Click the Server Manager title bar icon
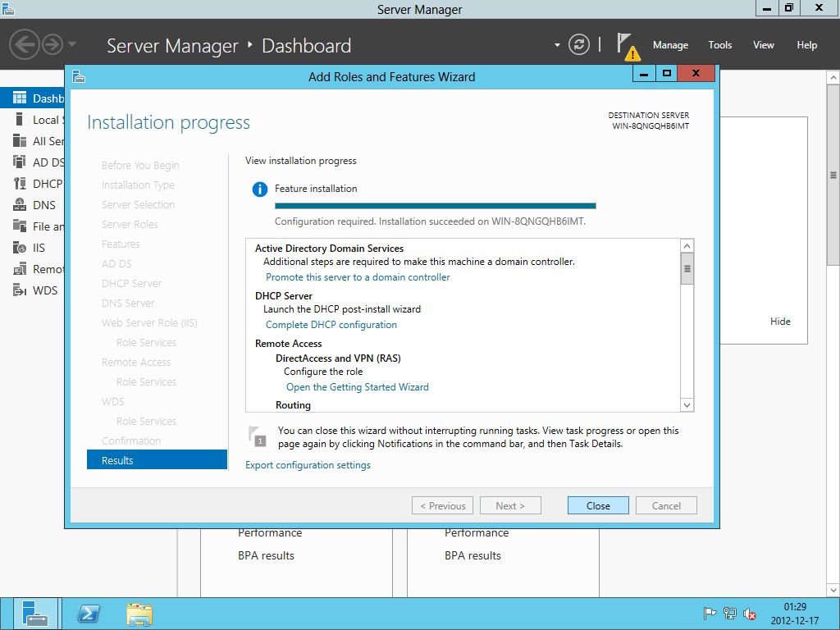The width and height of the screenshot is (840, 630). (7, 8)
